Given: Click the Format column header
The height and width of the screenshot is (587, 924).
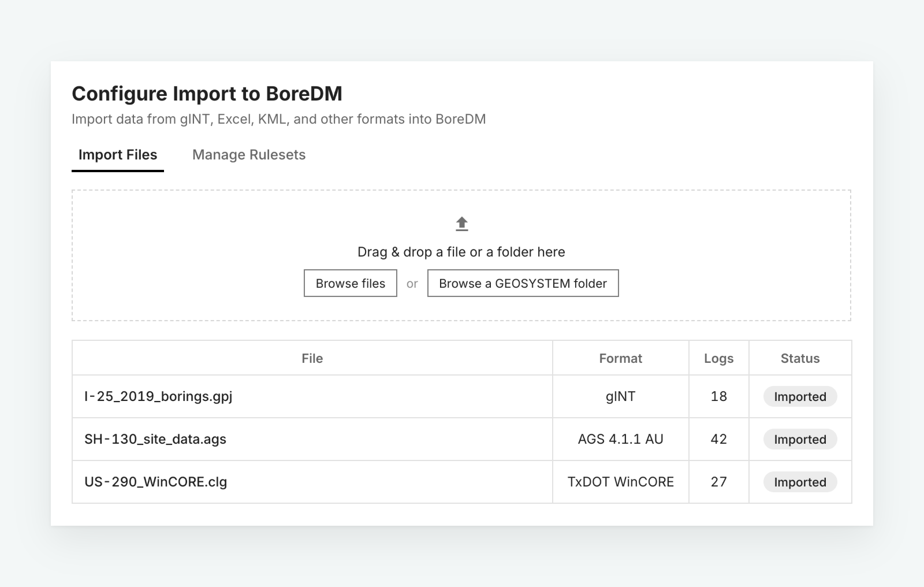Looking at the screenshot, I should click(621, 358).
